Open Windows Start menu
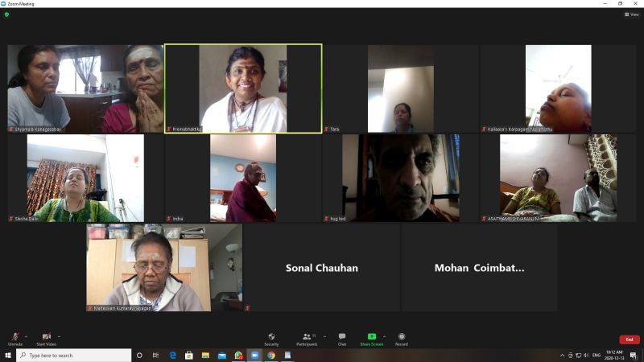 (7, 355)
